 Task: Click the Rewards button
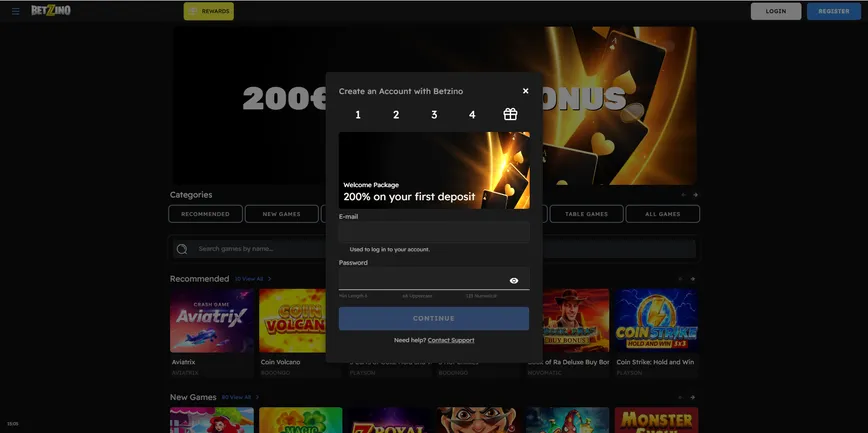tap(209, 11)
